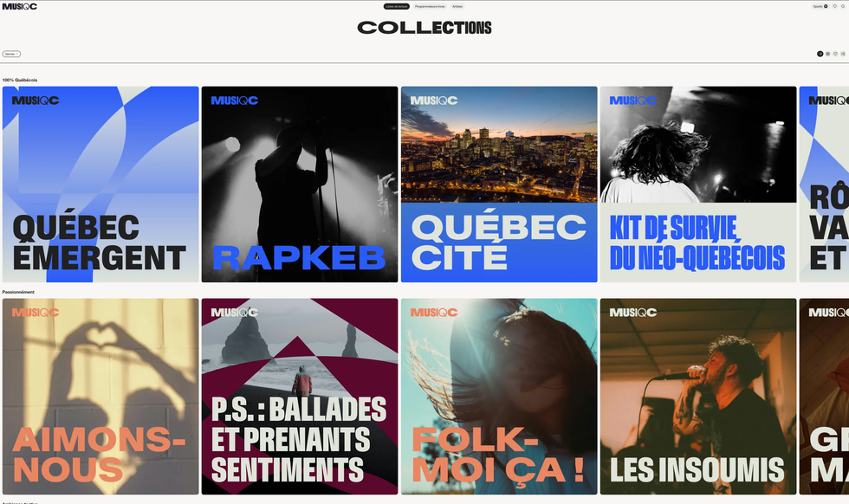This screenshot has width=849, height=504.
Task: Click the shuffle icon in view bar
Action: 843,54
